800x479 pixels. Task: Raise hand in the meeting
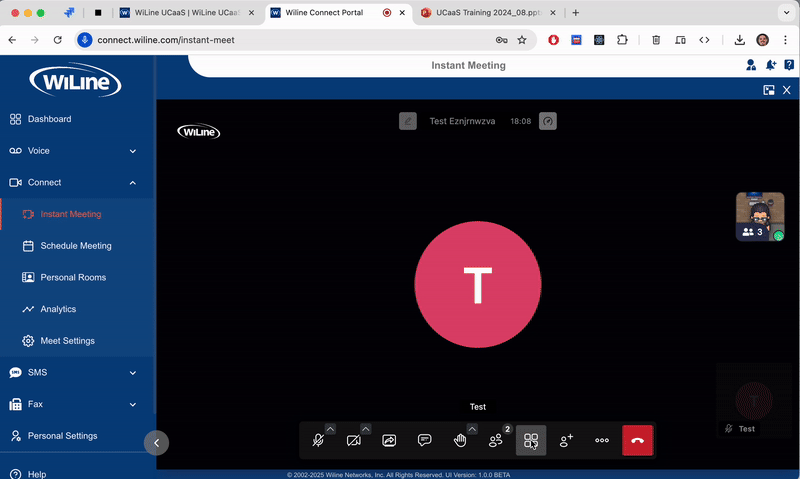(x=460, y=440)
